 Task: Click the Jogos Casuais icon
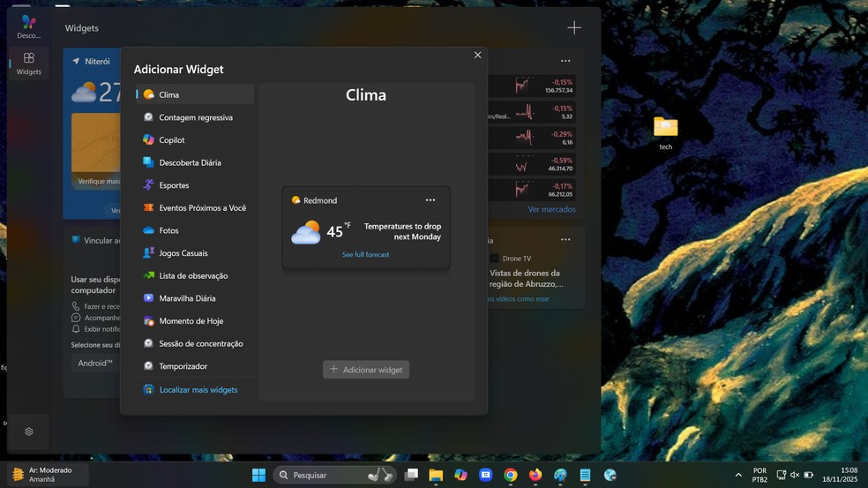tap(149, 253)
